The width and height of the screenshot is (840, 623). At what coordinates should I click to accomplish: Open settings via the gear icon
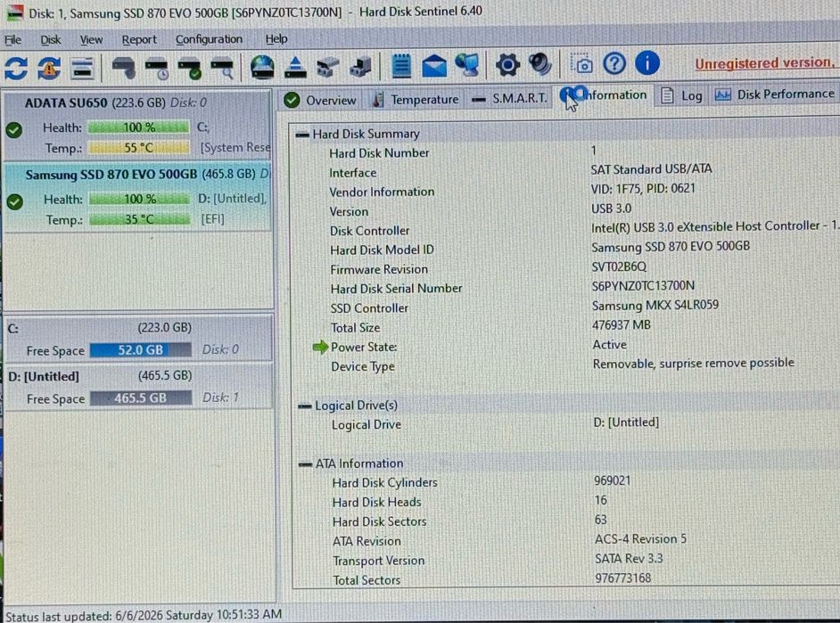(506, 65)
